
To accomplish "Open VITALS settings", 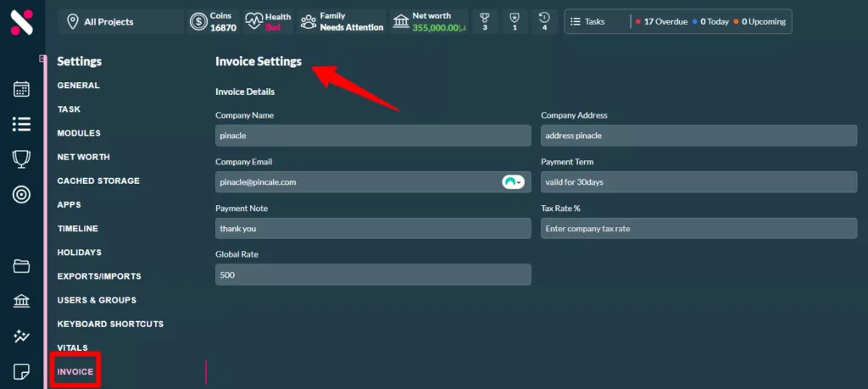I will (x=73, y=347).
